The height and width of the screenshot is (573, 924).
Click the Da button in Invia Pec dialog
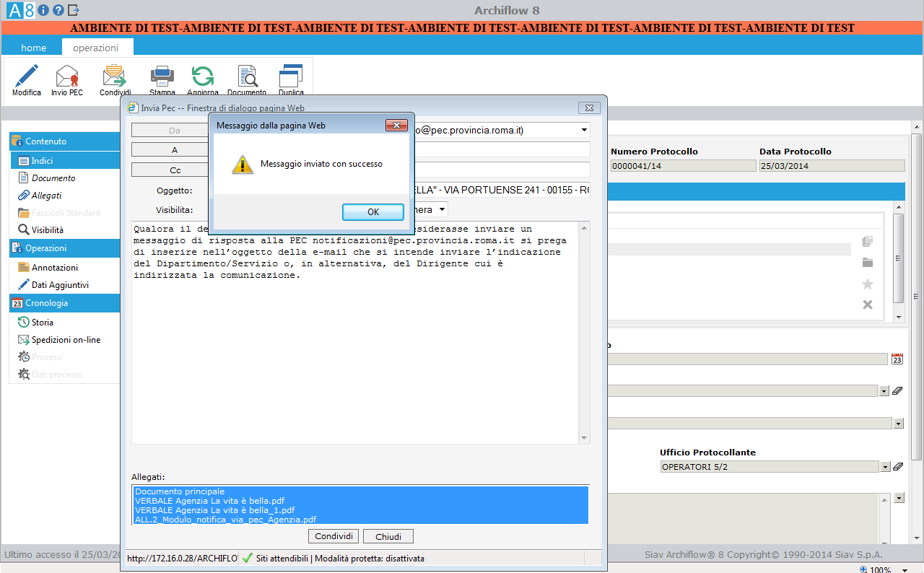click(x=174, y=131)
